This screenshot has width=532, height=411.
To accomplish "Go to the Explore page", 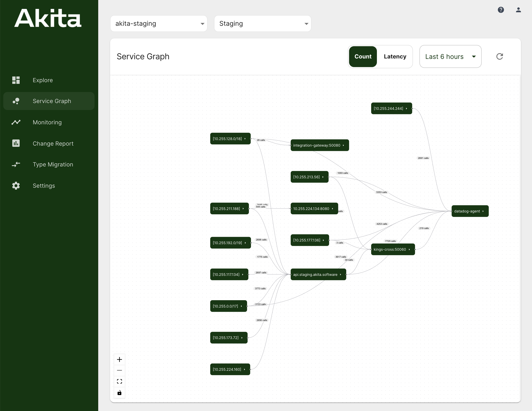I will tap(43, 80).
